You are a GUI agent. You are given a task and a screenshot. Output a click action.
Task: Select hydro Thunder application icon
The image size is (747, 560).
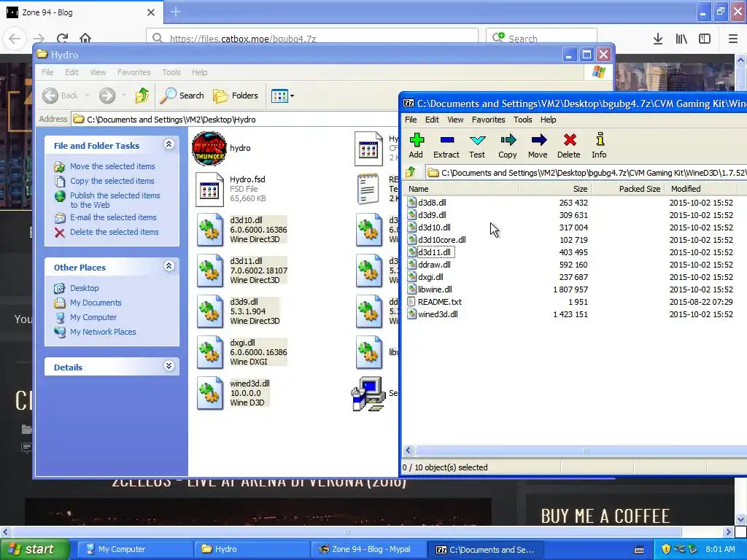click(x=209, y=149)
